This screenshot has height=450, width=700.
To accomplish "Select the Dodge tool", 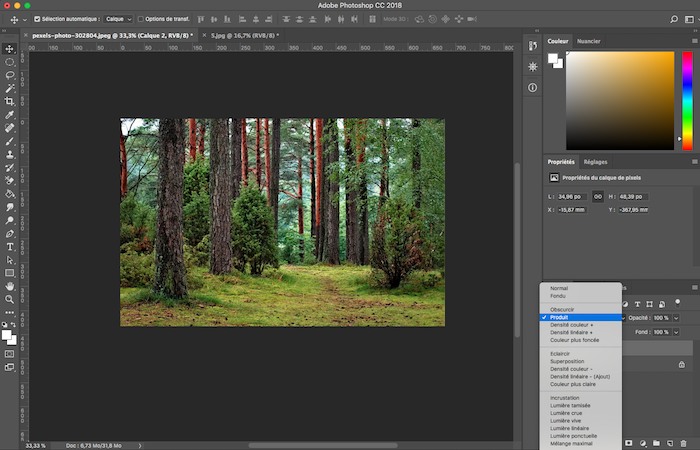I will [x=9, y=220].
